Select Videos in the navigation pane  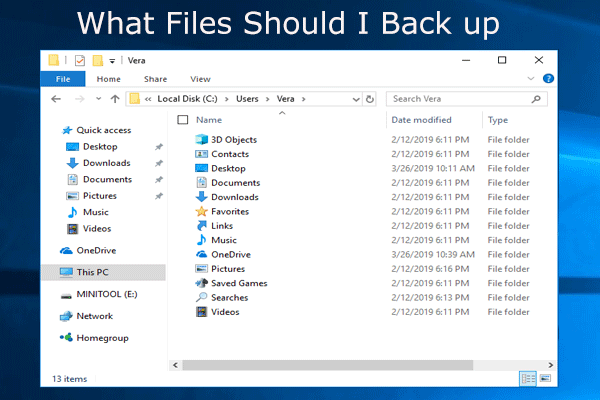click(x=97, y=229)
